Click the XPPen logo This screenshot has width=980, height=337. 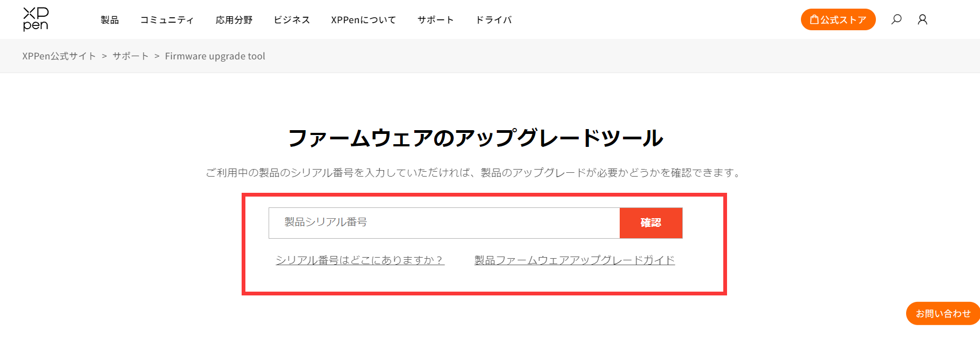click(36, 19)
